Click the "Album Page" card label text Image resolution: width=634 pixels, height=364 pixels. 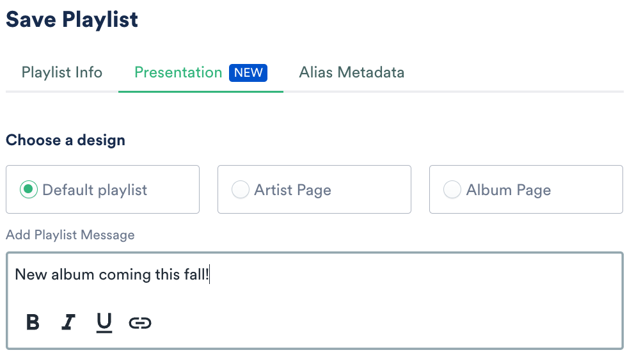tap(508, 190)
